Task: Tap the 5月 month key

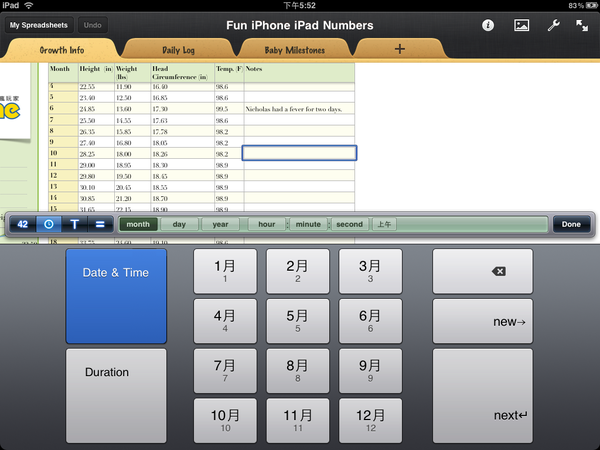Action: [298, 321]
